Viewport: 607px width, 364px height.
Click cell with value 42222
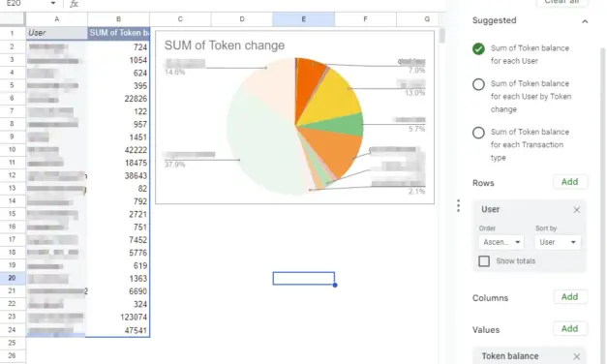(x=118, y=150)
